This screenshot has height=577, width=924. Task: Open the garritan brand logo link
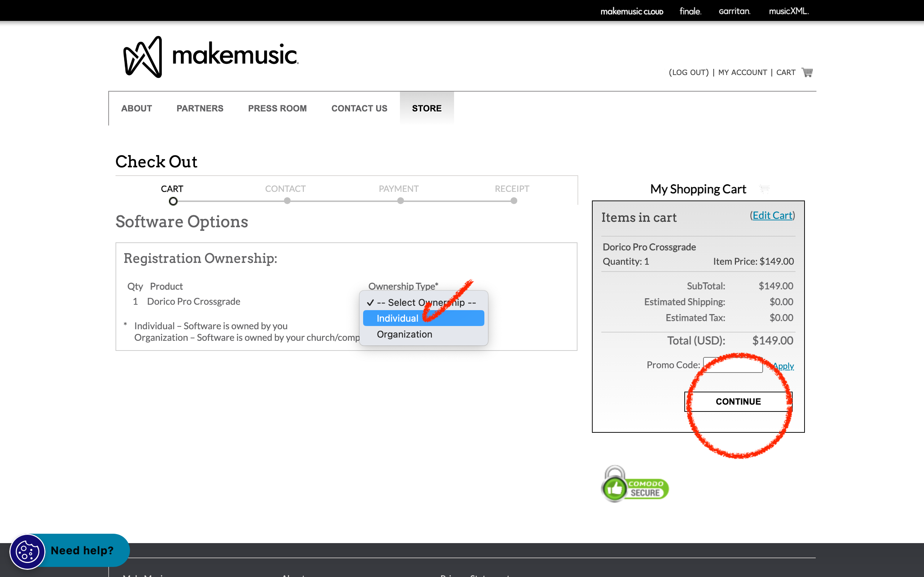click(734, 11)
